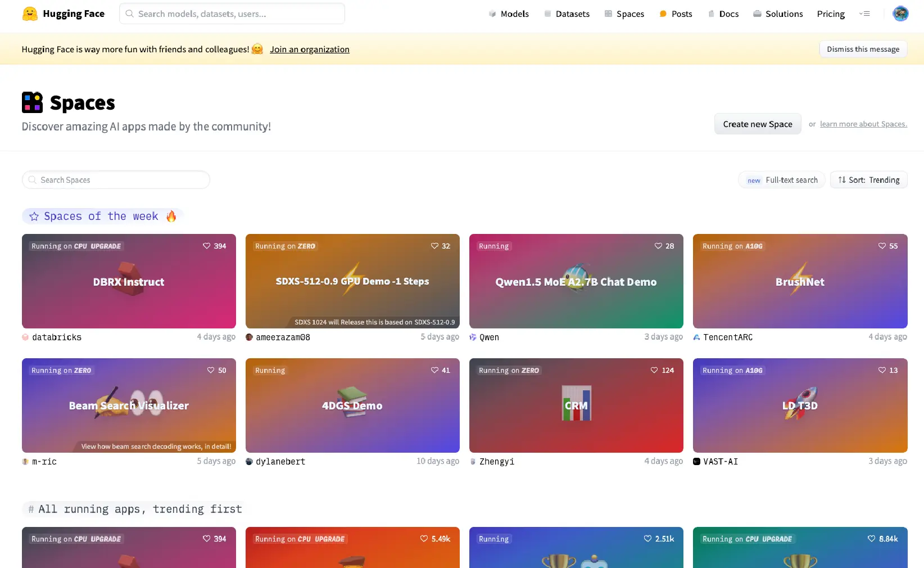
Task: Open the VAST-AI organization link
Action: (x=721, y=462)
